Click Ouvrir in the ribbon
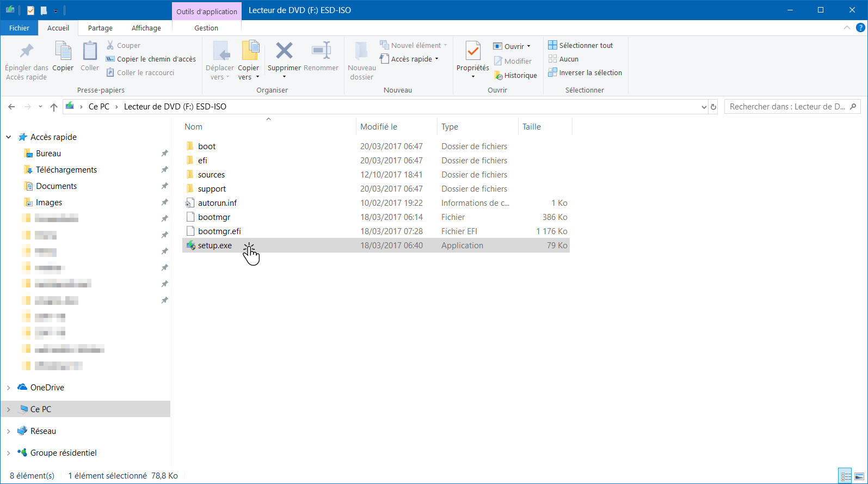The height and width of the screenshot is (484, 868). pyautogui.click(x=512, y=46)
